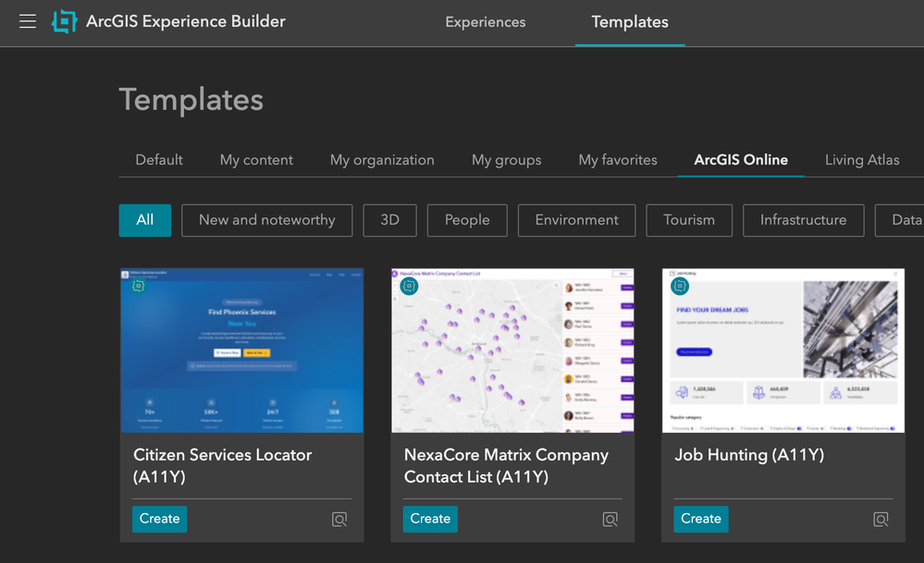This screenshot has height=563, width=924.
Task: Open NexaCore Matrix Contact List thumbnail
Action: pos(512,350)
